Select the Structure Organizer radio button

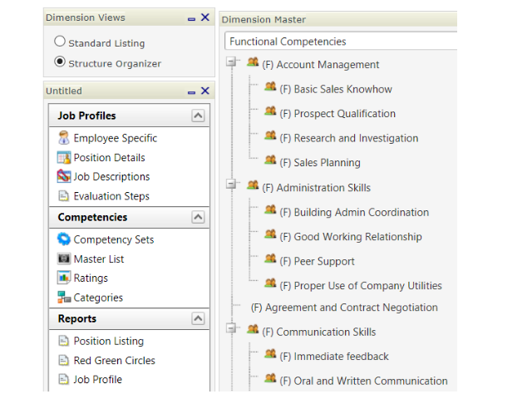coord(60,62)
